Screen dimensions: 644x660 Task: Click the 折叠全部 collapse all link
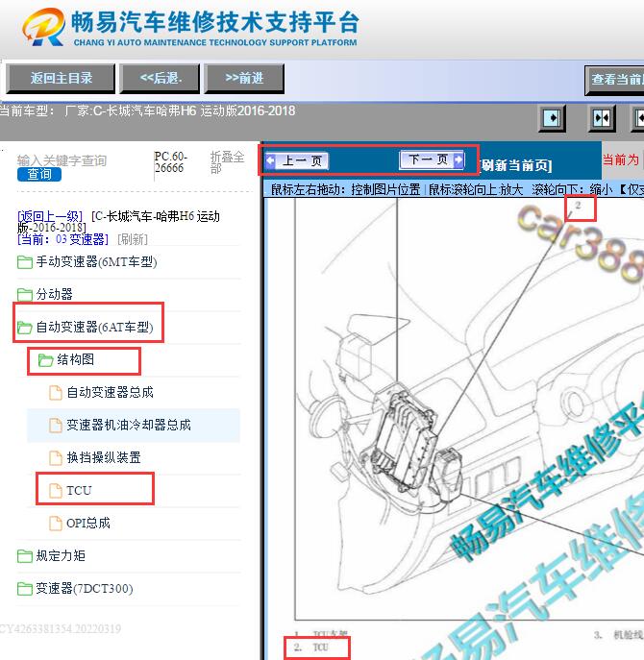tap(227, 162)
